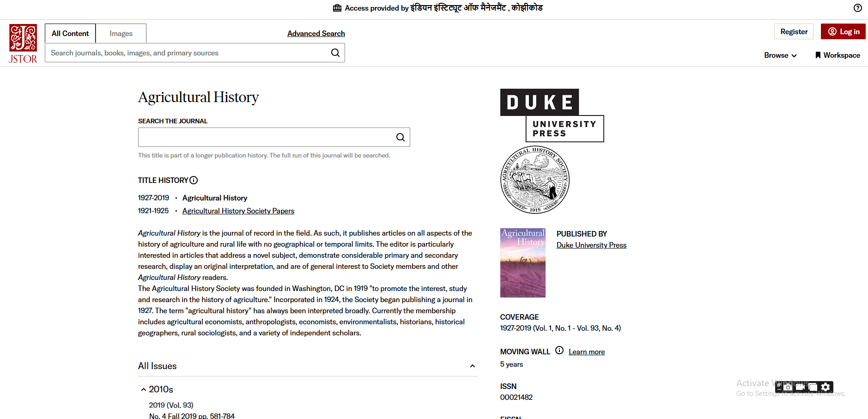Image resolution: width=868 pixels, height=419 pixels.
Task: Open the Workspace page
Action: [838, 55]
